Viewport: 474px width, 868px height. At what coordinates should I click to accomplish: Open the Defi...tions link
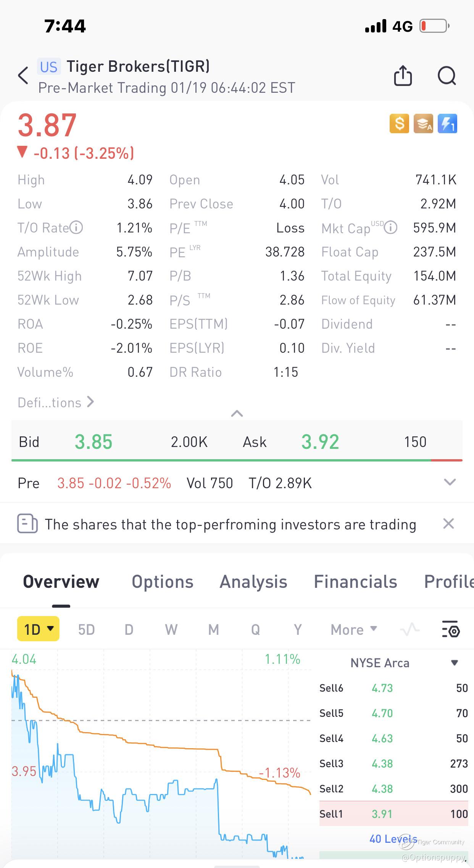[x=56, y=402]
